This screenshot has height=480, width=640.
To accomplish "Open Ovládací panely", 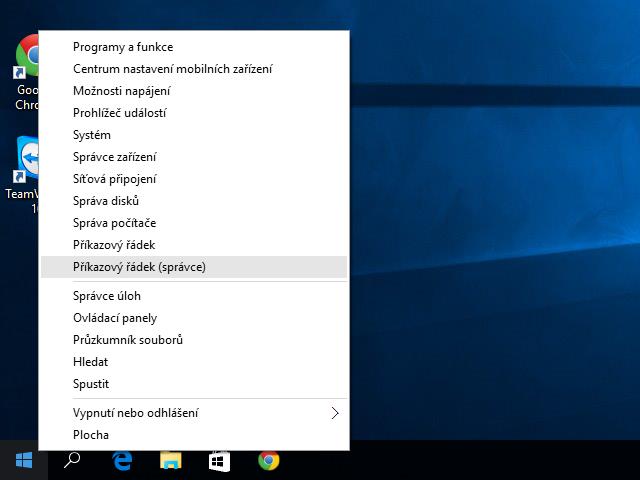I will coord(115,318).
